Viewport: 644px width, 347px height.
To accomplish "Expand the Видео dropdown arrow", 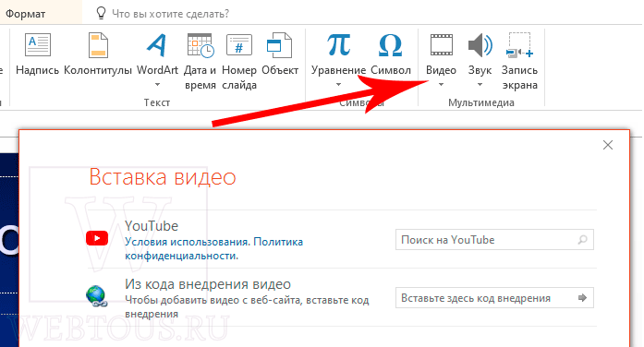I will pyautogui.click(x=441, y=85).
